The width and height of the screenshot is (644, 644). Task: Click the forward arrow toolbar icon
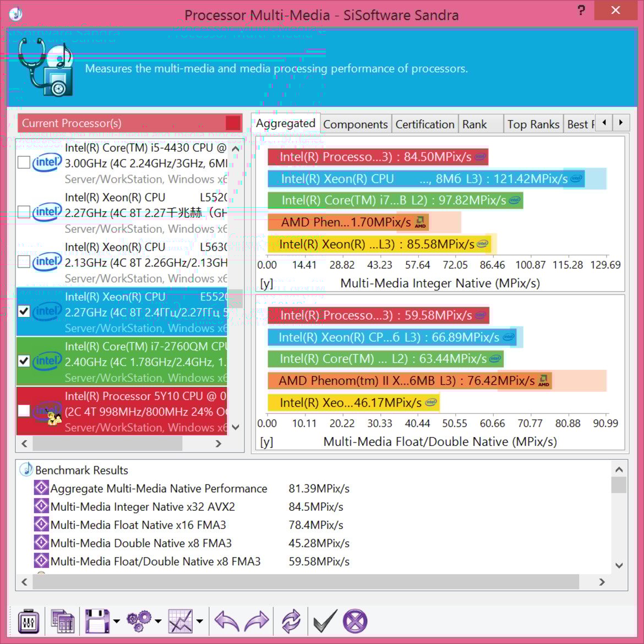click(256, 621)
